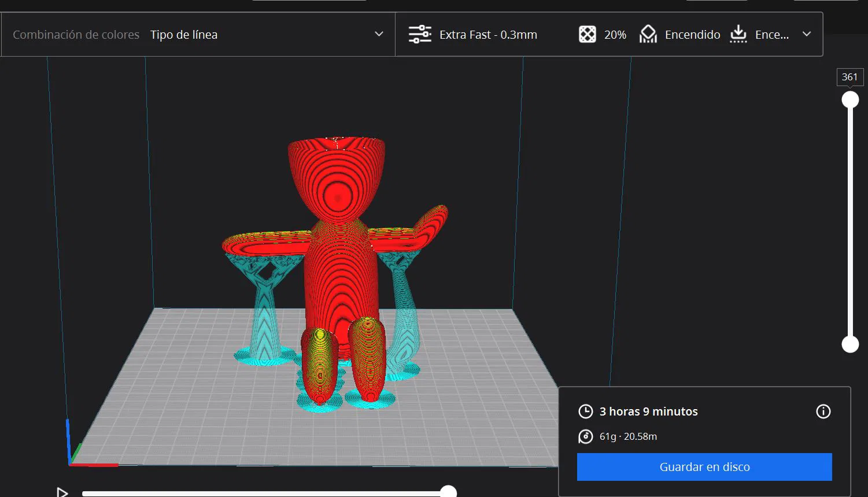Click the clock icon beside print time
Screen dimensions: 868x497
586,411
